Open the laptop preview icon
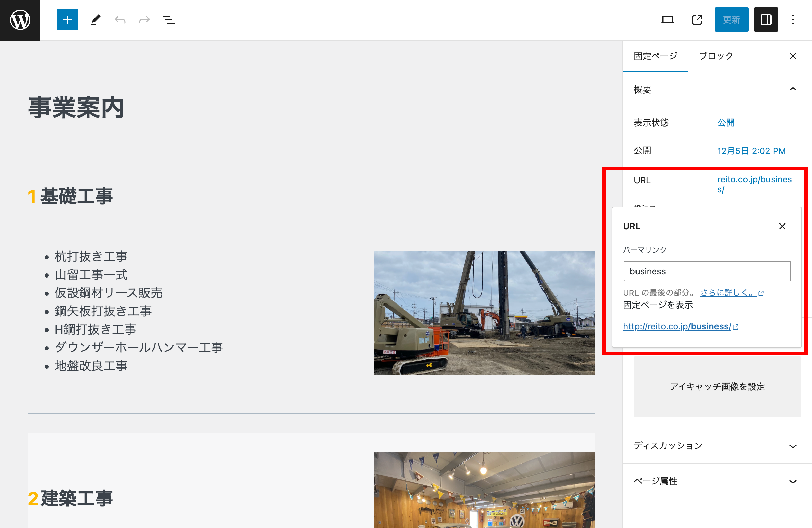Viewport: 812px width, 528px height. click(667, 20)
